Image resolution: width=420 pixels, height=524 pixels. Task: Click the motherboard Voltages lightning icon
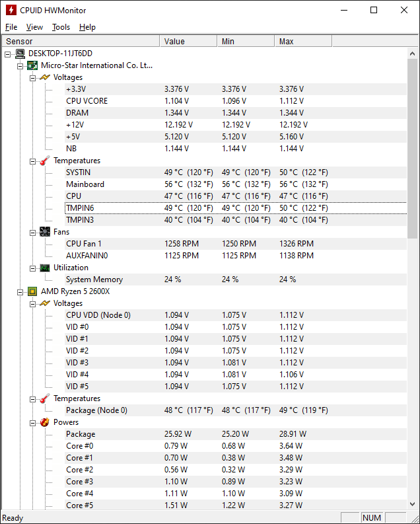coord(45,77)
